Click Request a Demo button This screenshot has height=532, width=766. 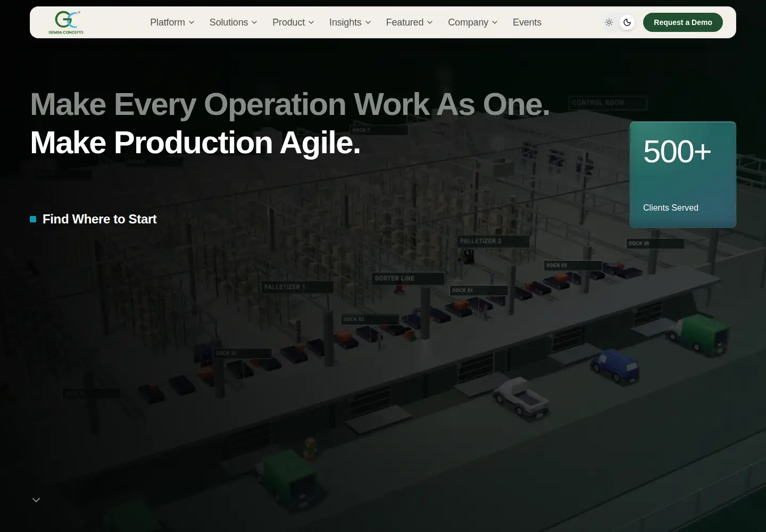pos(683,22)
